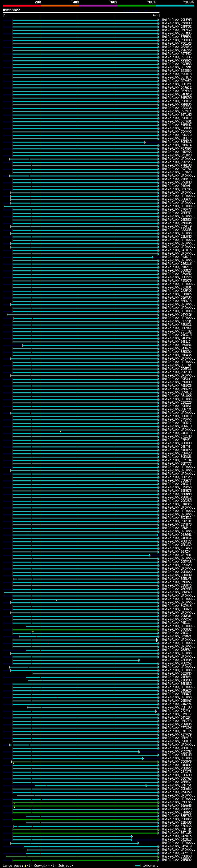The image size is (197, 868).
Task: Click arrowhead ending the A5X2M7 alignment
Action: (139, 752)
